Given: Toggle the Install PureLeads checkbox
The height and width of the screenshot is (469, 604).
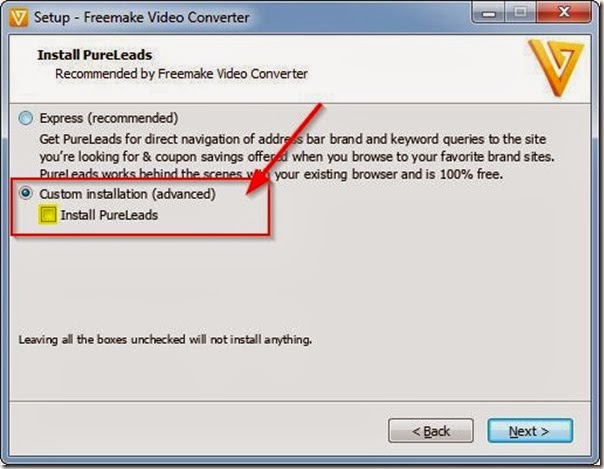Looking at the screenshot, I should pyautogui.click(x=48, y=214).
